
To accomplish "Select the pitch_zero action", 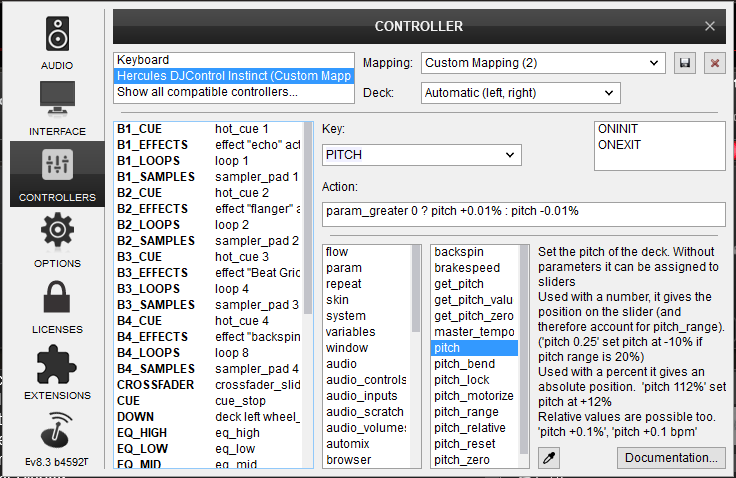I will tap(475, 460).
